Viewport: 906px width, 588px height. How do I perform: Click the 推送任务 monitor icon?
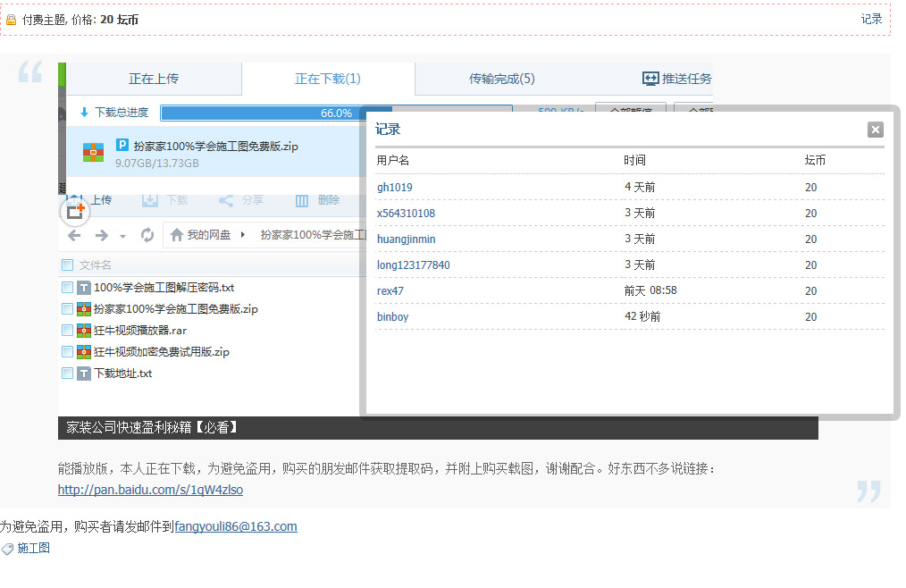(x=650, y=79)
